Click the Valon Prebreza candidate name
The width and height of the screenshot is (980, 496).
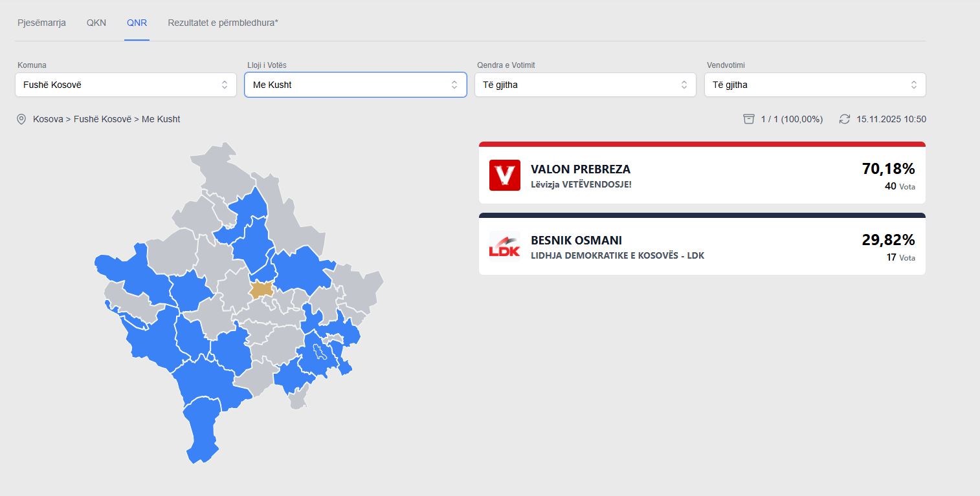coord(580,169)
